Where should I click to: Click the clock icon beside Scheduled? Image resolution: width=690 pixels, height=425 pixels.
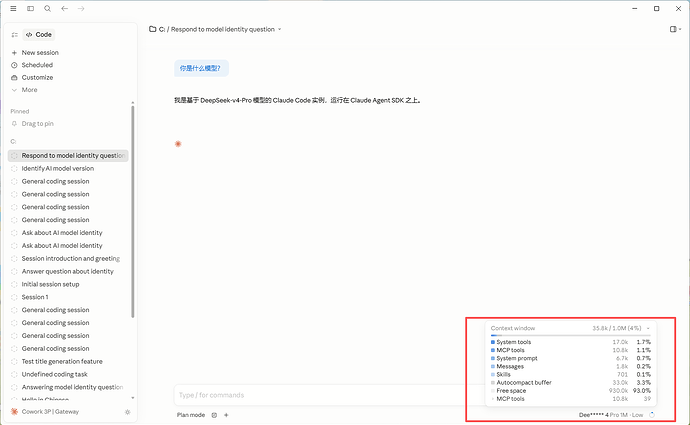pyautogui.click(x=14, y=65)
